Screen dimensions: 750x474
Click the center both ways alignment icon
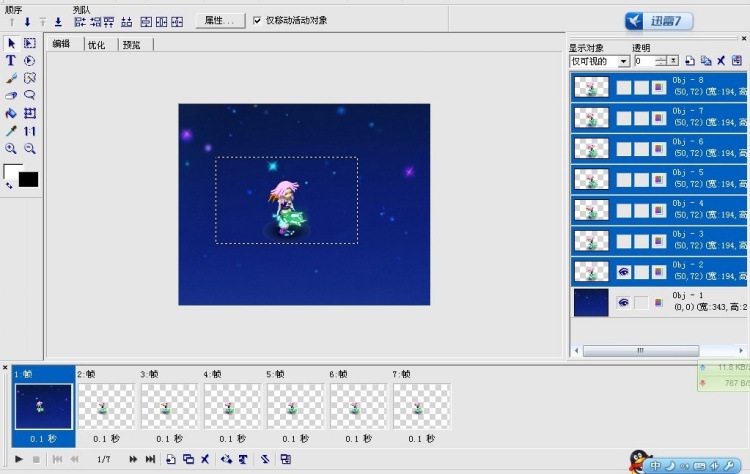click(x=177, y=22)
